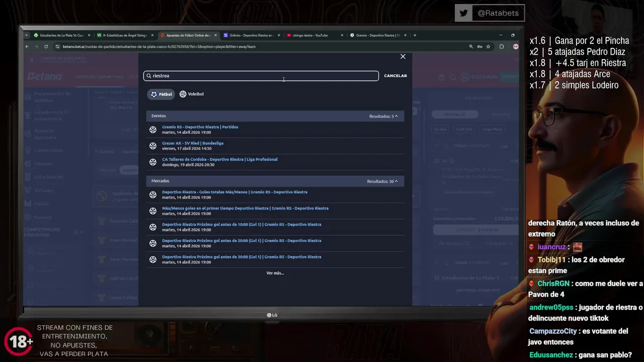644x362 pixels.
Task: Close the 'Estudiantes de La Plata Vs Cusco' tab
Action: tap(89, 35)
